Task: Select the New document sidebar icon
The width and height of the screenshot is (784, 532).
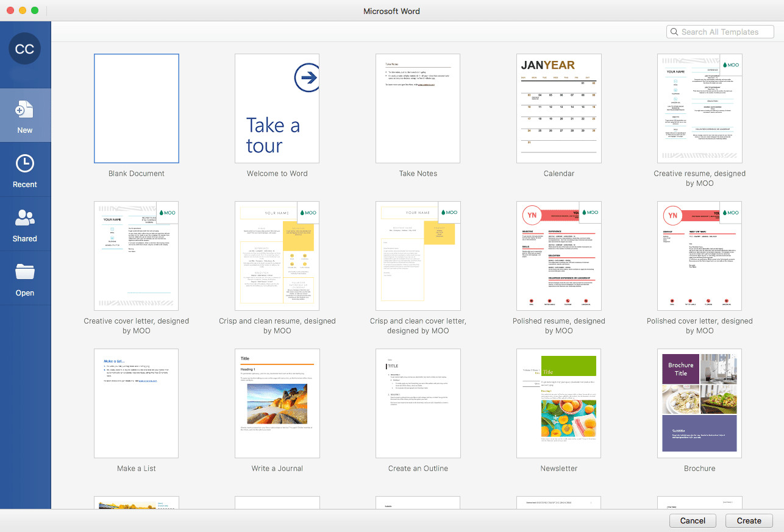Action: [25, 110]
